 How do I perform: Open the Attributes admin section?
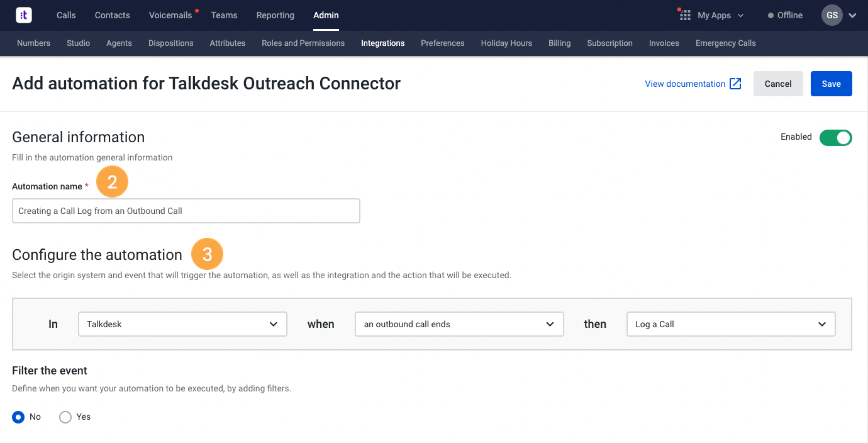pos(228,43)
